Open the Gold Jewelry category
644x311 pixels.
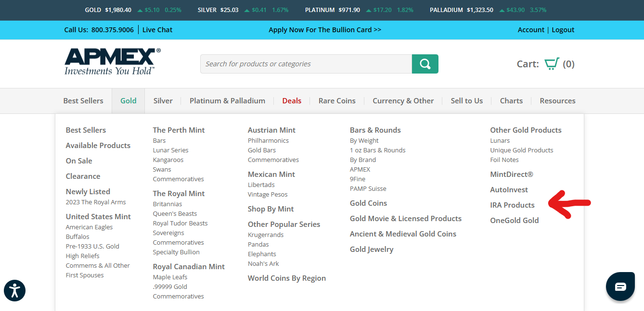click(x=371, y=249)
